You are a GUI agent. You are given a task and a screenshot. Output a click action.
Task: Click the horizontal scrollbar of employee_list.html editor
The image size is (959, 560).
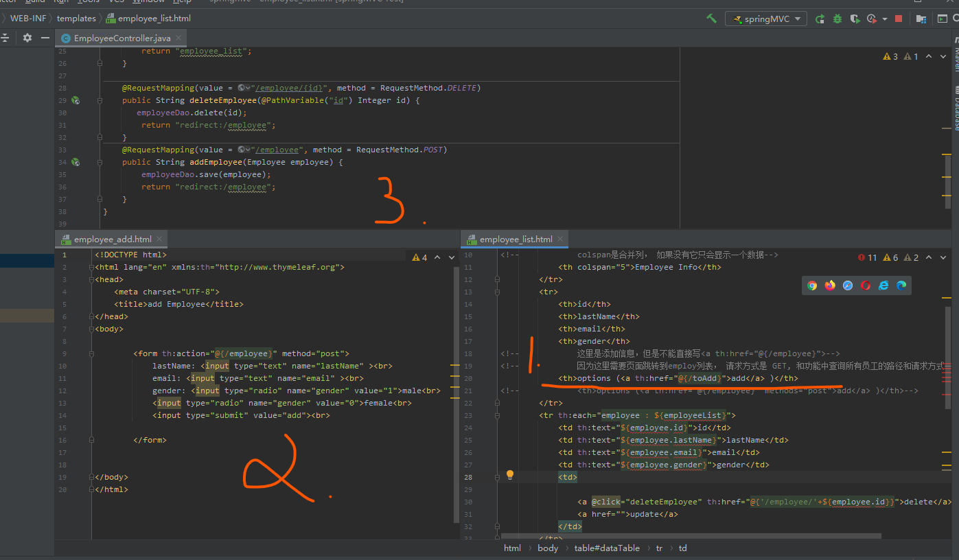pyautogui.click(x=691, y=535)
